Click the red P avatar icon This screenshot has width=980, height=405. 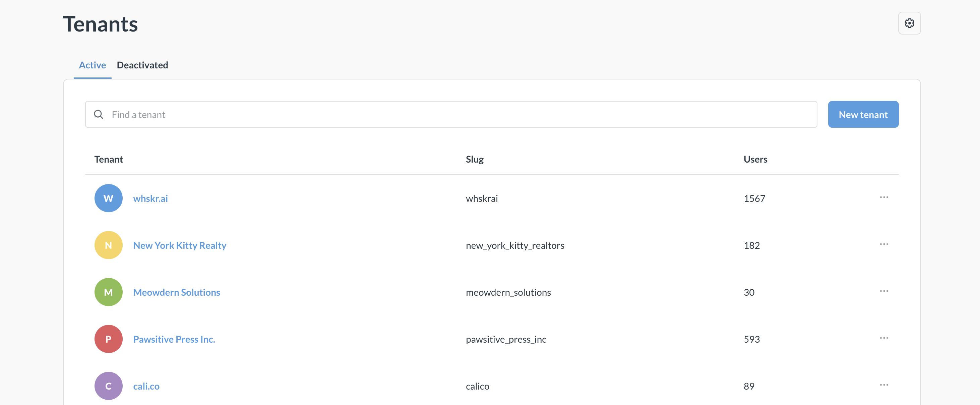(109, 339)
